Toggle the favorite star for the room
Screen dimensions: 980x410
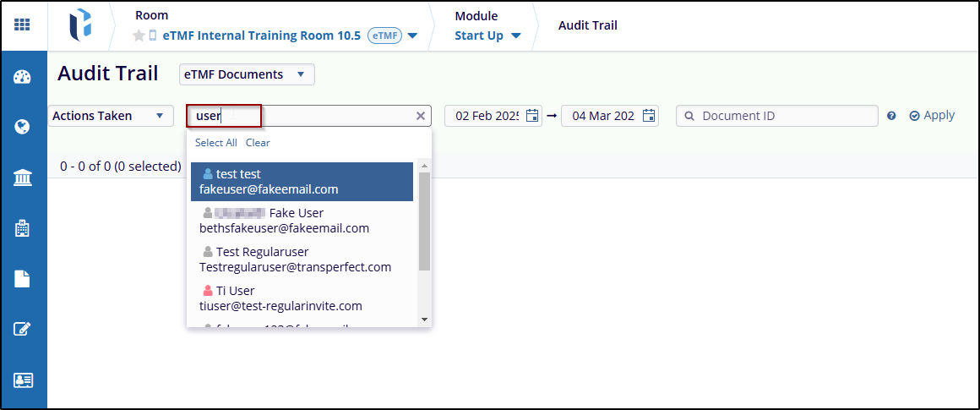point(139,36)
